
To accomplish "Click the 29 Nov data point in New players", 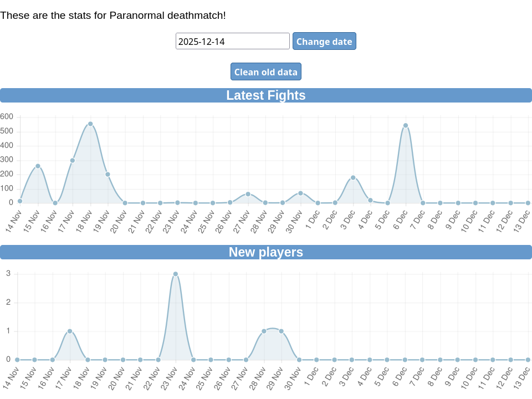I will click(282, 331).
